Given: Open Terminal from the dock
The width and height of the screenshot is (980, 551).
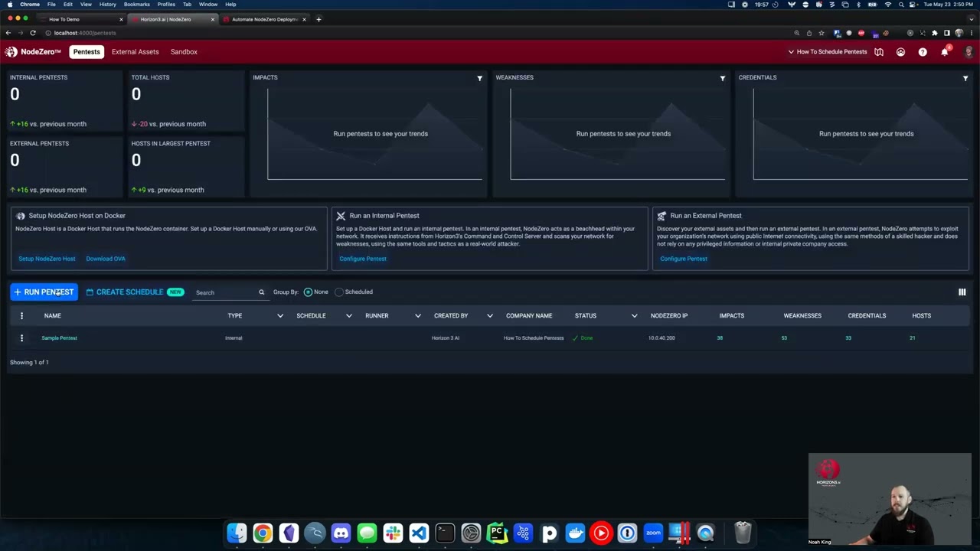Looking at the screenshot, I should click(x=445, y=532).
